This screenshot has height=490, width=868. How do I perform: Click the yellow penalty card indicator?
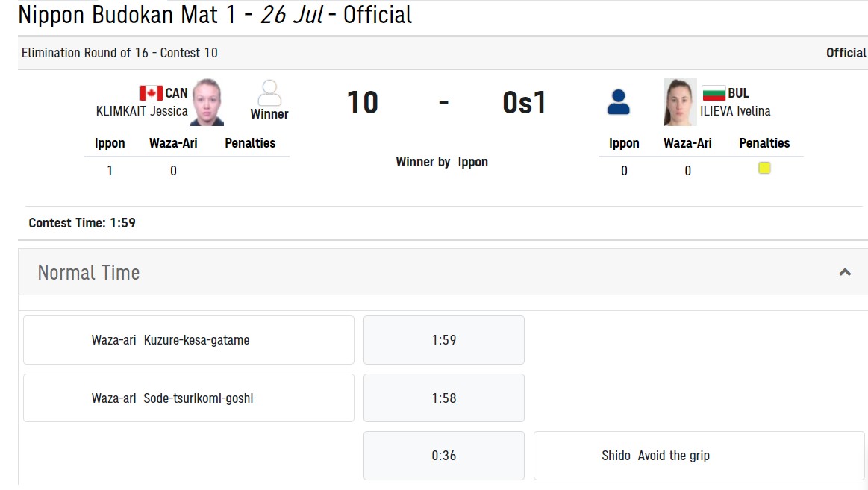[764, 168]
